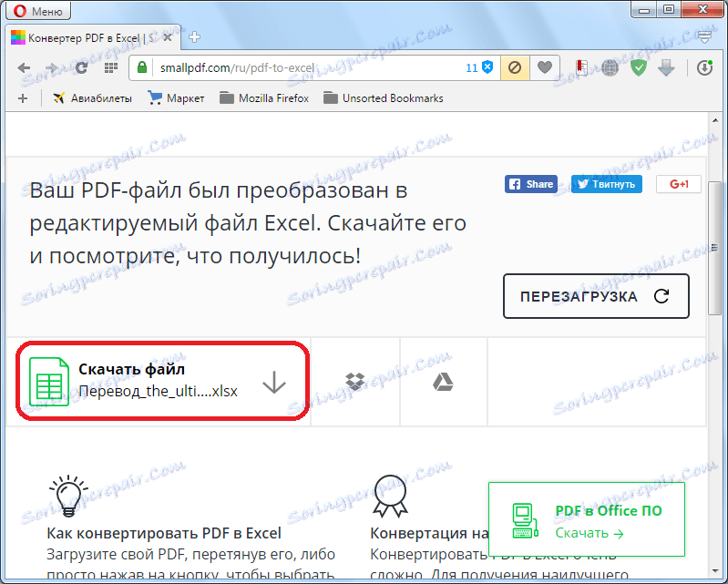
Task: Click the globe extension icon
Action: coord(610,67)
